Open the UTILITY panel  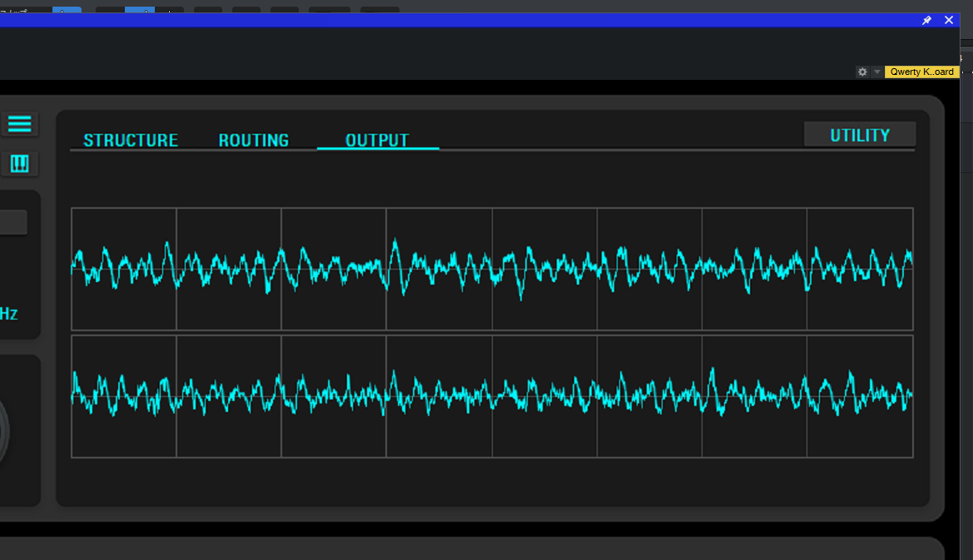pyautogui.click(x=860, y=135)
